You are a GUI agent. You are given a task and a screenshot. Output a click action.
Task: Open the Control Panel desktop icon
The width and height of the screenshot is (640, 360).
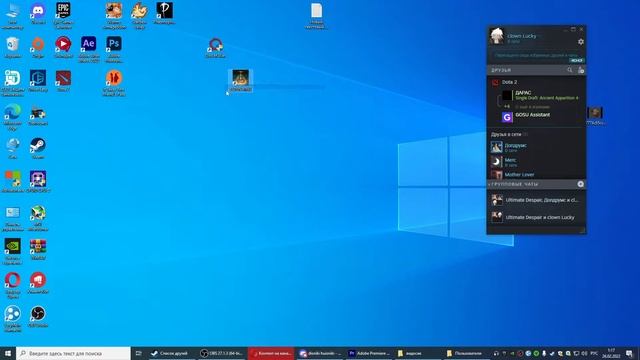click(x=13, y=217)
